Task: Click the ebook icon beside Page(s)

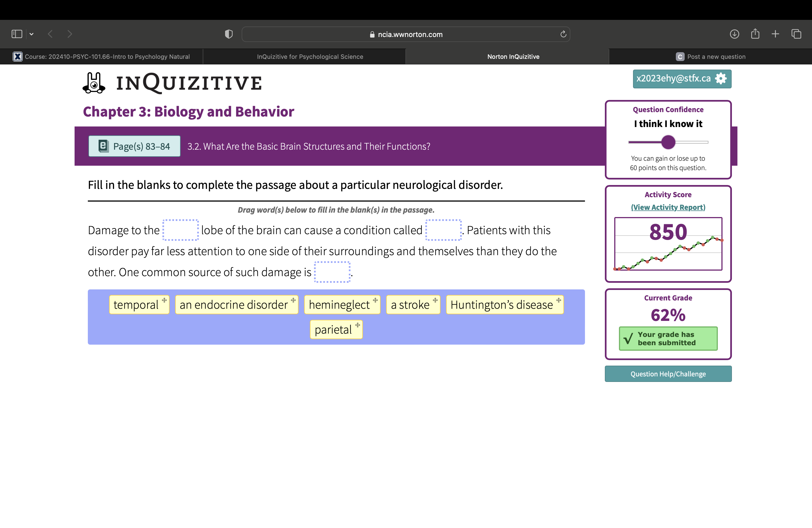Action: click(104, 146)
